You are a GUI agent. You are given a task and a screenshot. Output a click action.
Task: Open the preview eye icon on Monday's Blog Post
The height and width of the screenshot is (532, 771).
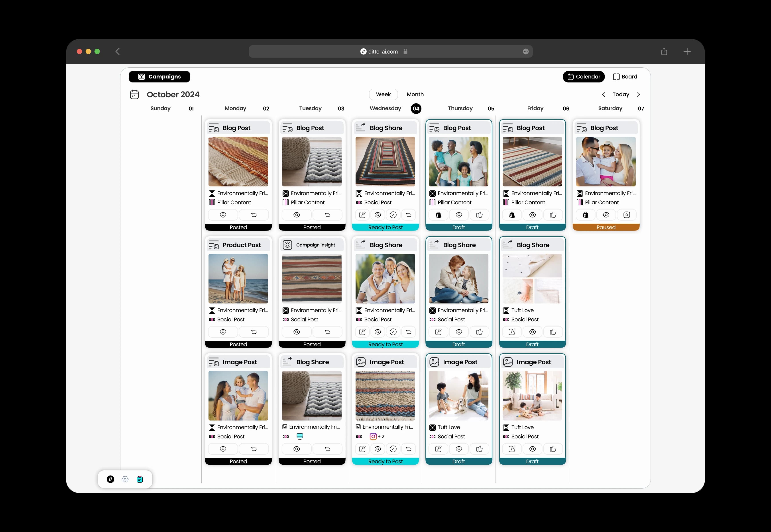[223, 215]
